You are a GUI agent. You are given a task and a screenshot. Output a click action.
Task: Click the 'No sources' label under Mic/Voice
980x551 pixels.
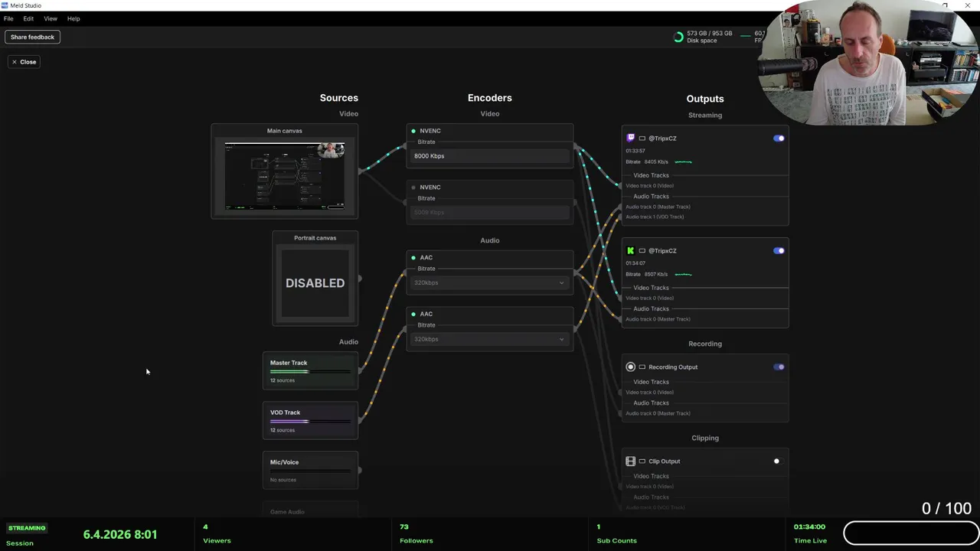283,480
